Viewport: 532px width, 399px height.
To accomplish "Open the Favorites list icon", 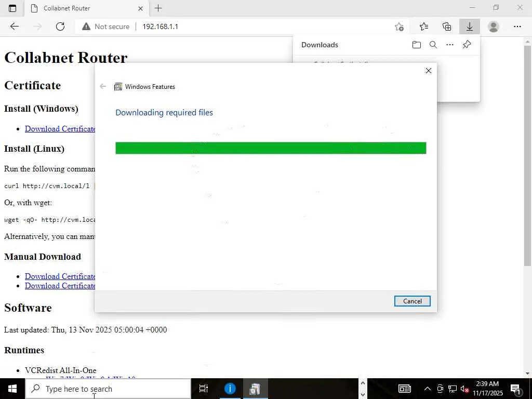I will click(424, 26).
